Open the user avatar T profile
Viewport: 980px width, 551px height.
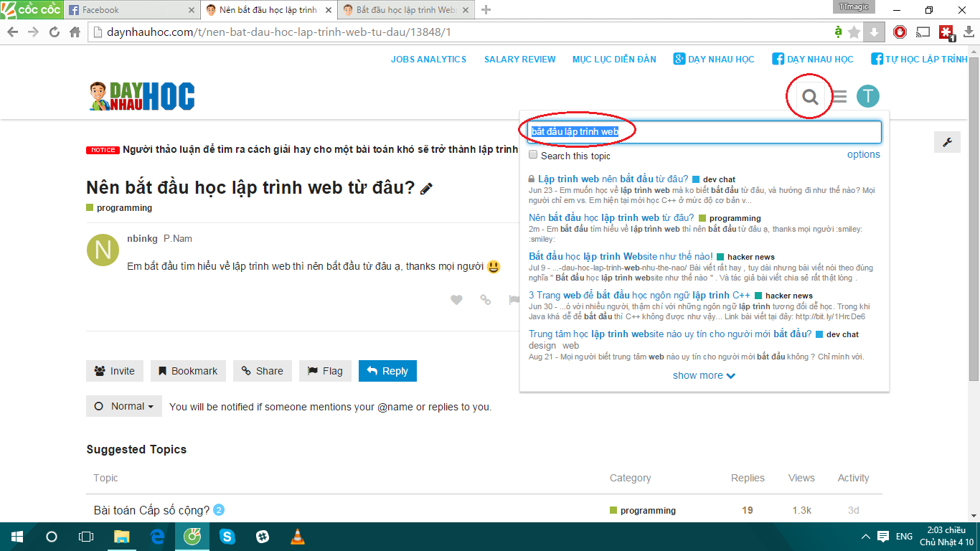tap(867, 96)
